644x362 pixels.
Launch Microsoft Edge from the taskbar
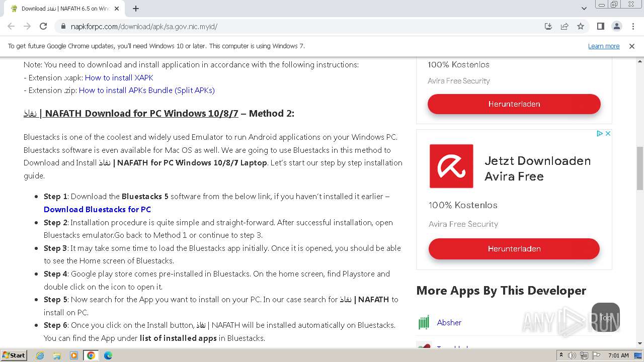click(108, 355)
